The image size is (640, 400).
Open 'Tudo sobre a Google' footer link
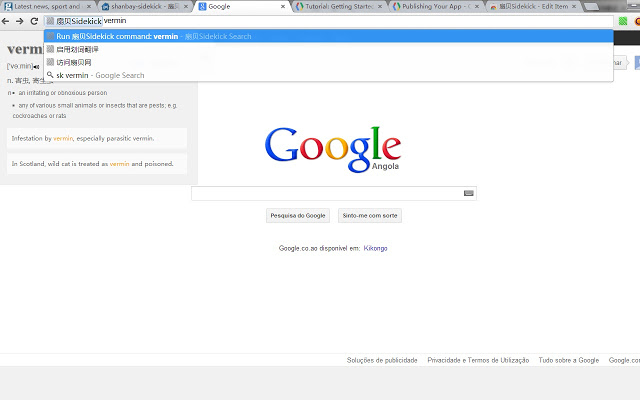[569, 360]
